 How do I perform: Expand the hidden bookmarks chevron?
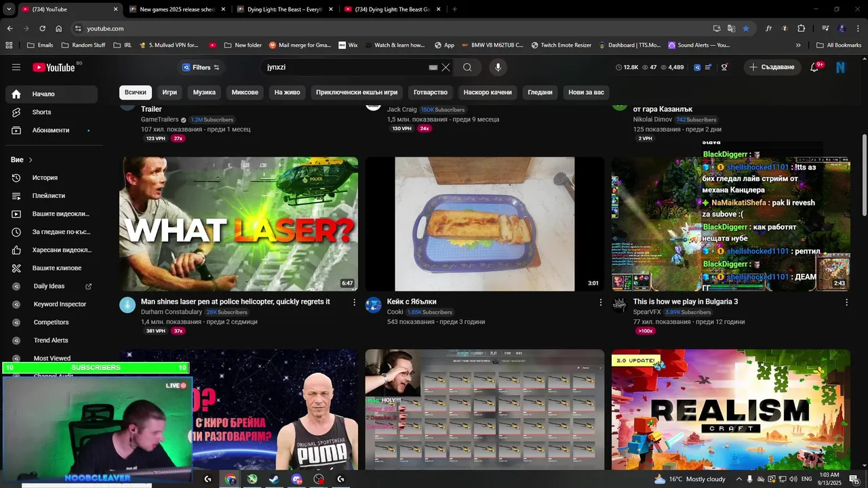coord(798,45)
